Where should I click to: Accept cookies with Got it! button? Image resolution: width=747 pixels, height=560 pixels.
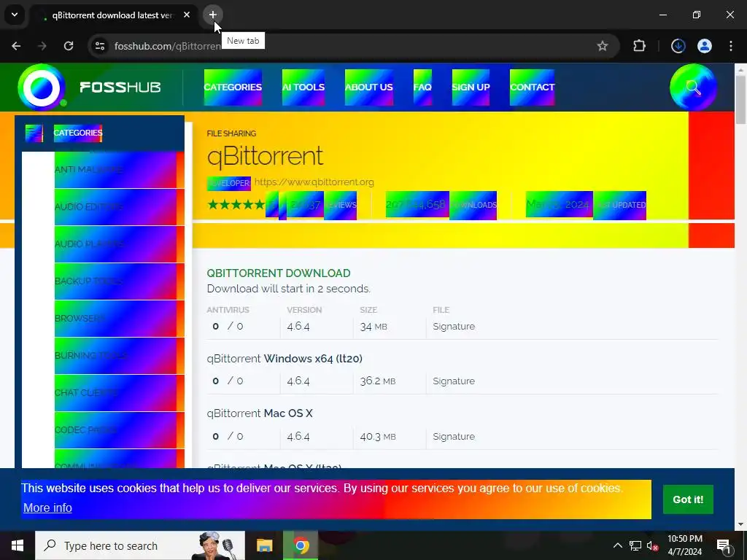click(x=688, y=499)
